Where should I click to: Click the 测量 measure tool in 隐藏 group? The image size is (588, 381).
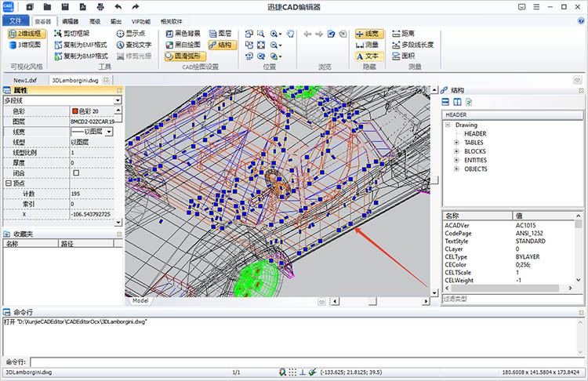coord(367,45)
